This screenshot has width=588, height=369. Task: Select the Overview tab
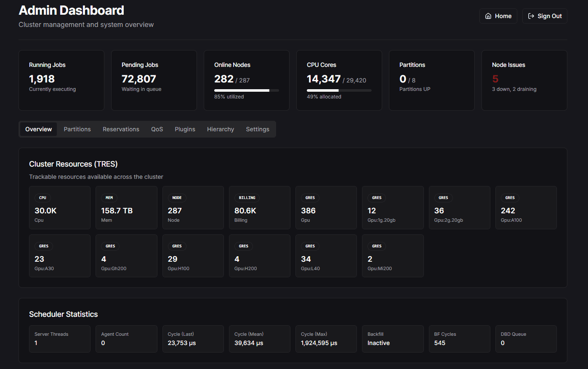coord(38,129)
